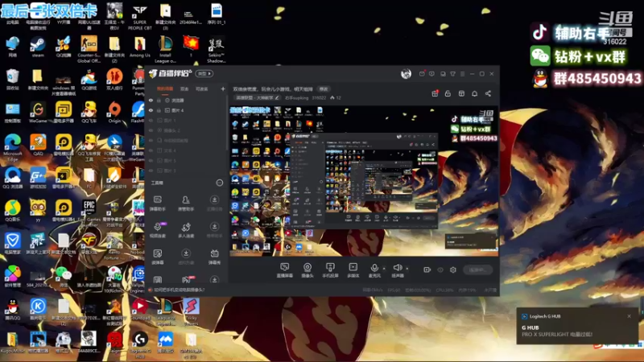Switch to the second scene tab
Screen dimensions: 644x362
[x=184, y=88]
